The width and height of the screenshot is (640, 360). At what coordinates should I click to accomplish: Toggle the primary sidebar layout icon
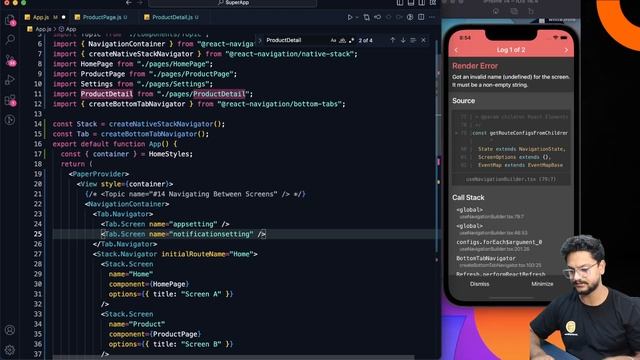coord(400,2)
